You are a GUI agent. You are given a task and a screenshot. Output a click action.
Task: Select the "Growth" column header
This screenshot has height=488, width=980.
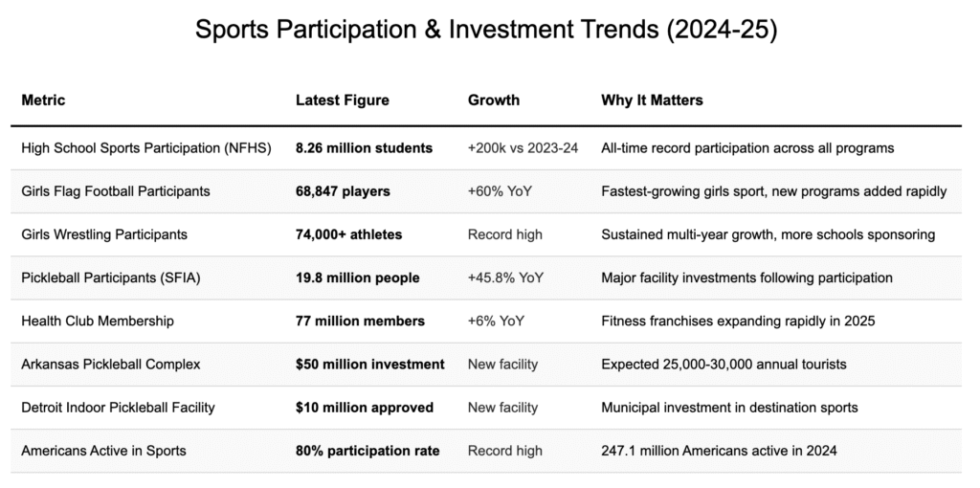(x=494, y=100)
